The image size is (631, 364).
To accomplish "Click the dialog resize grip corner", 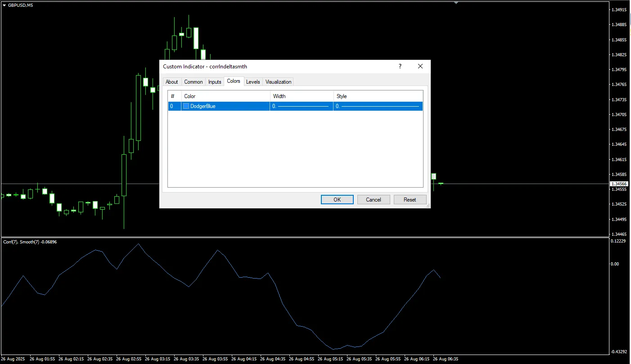I will (428, 206).
